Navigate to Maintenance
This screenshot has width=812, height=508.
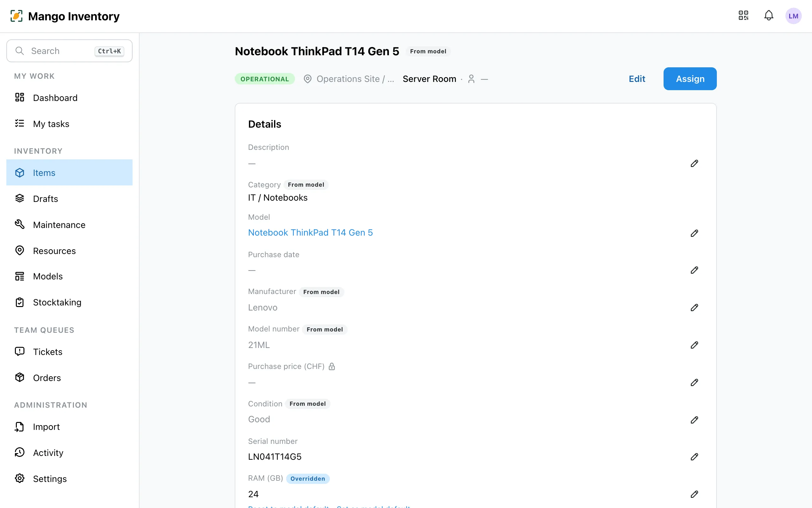click(69, 224)
